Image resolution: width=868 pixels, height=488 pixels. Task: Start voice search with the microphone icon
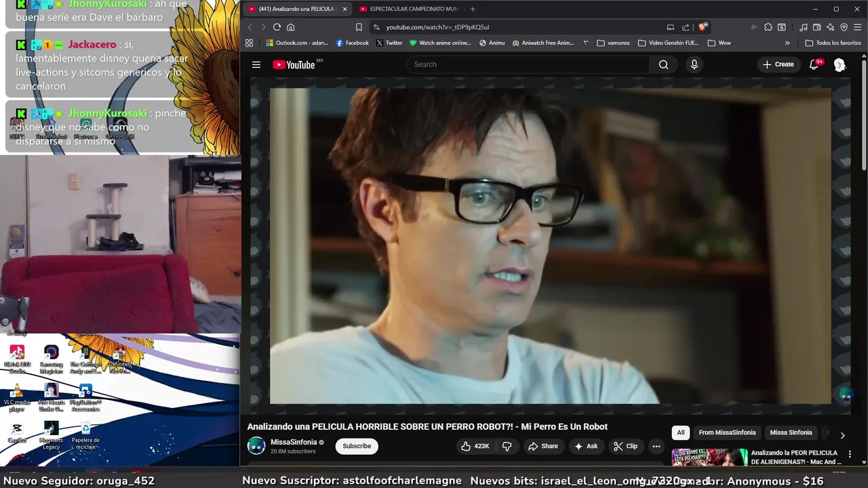point(694,64)
